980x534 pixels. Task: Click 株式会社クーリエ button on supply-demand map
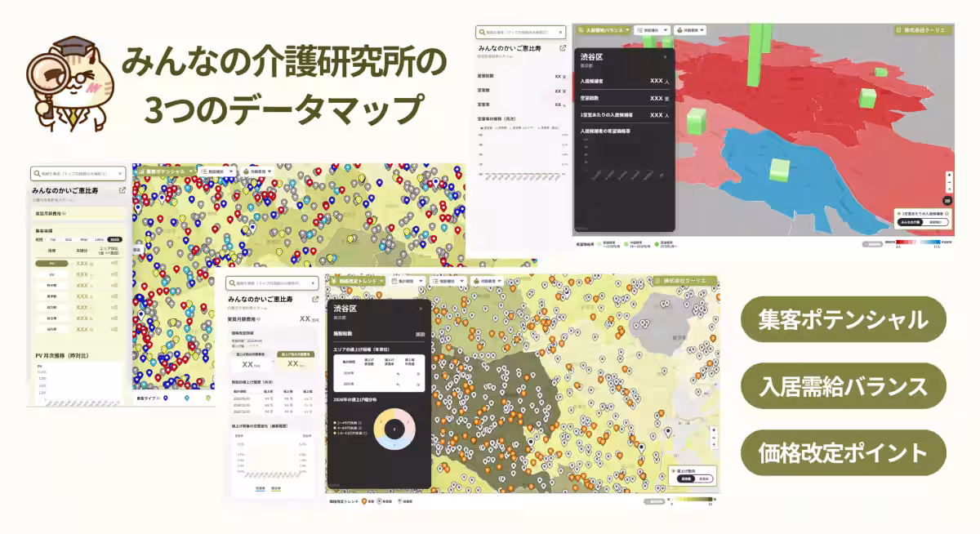(924, 30)
